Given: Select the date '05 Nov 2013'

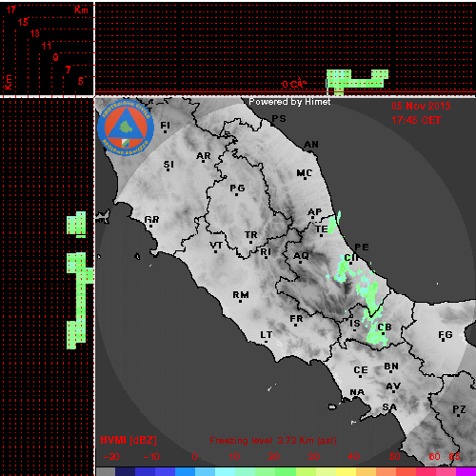Looking at the screenshot, I should (421, 106).
